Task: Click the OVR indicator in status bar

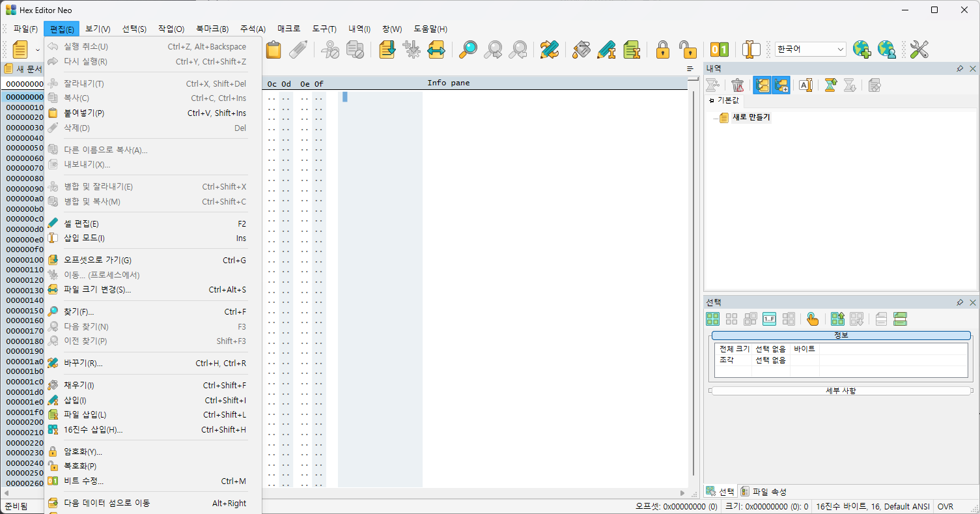Action: pos(945,507)
